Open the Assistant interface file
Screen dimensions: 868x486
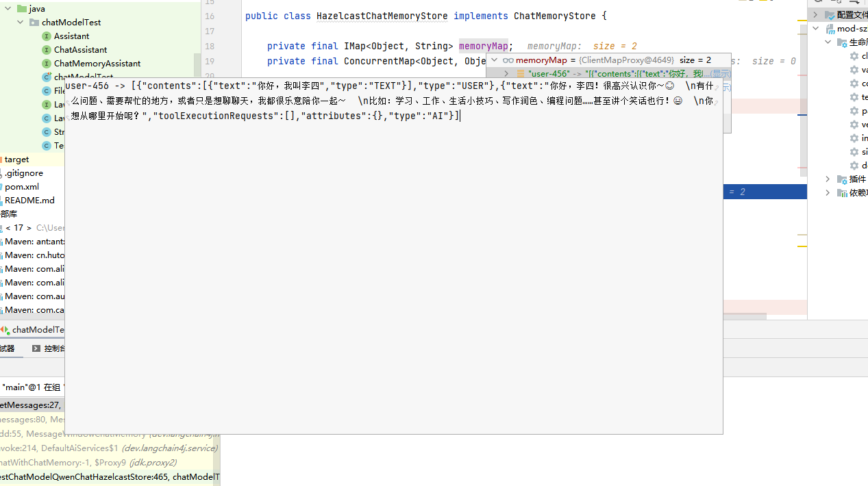click(x=71, y=36)
